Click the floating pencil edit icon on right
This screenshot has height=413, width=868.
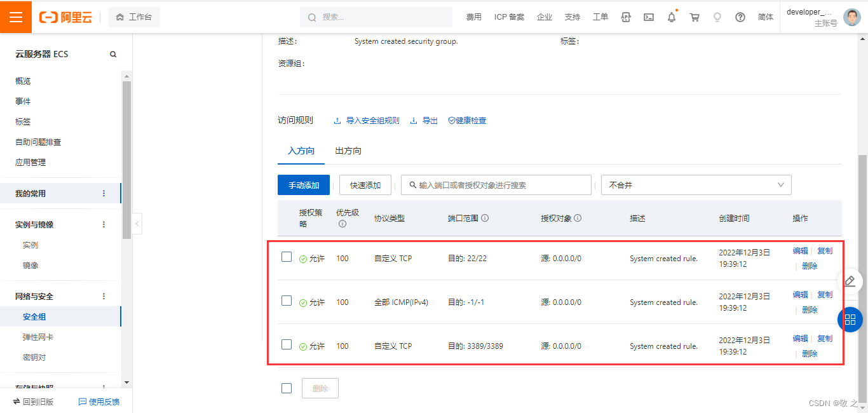tap(850, 280)
